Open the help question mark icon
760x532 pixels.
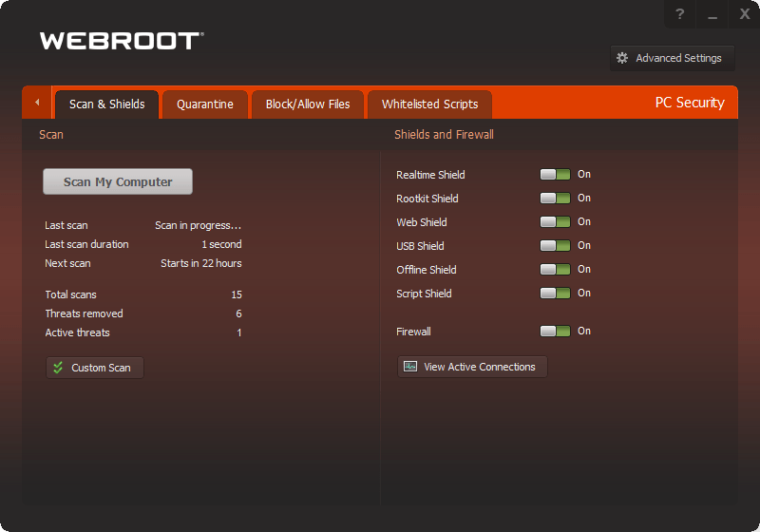point(679,14)
